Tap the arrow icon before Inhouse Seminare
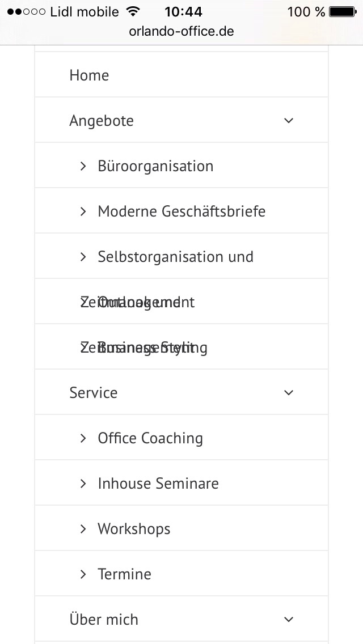 [83, 484]
